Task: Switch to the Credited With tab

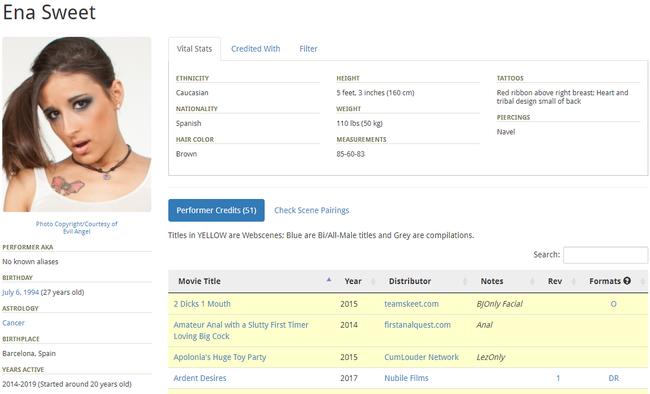Action: [x=255, y=49]
